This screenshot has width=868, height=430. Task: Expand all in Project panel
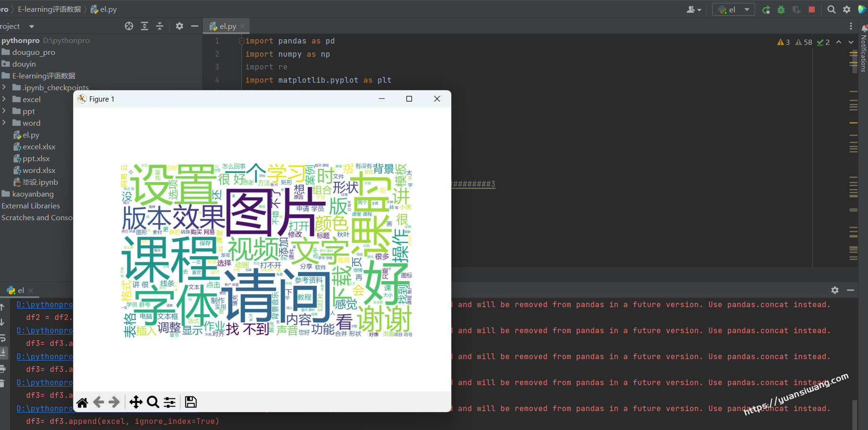click(x=145, y=26)
